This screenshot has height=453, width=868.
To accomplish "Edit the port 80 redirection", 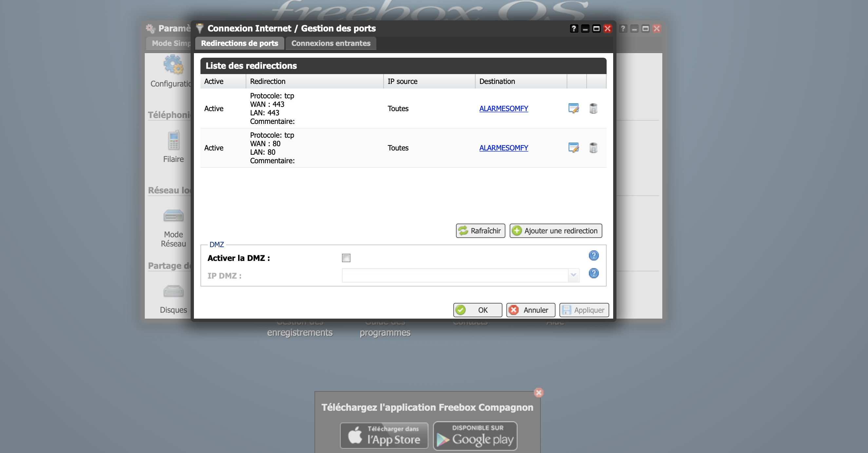I will (573, 148).
